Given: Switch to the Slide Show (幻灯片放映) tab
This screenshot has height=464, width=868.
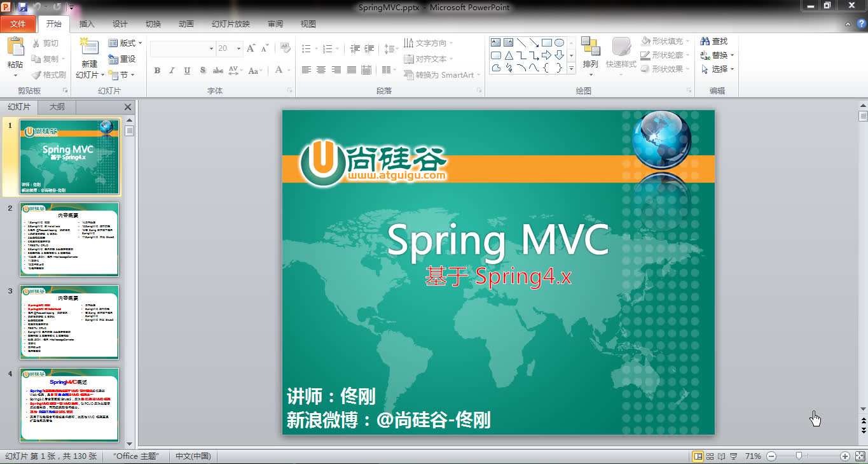Looking at the screenshot, I should click(231, 24).
